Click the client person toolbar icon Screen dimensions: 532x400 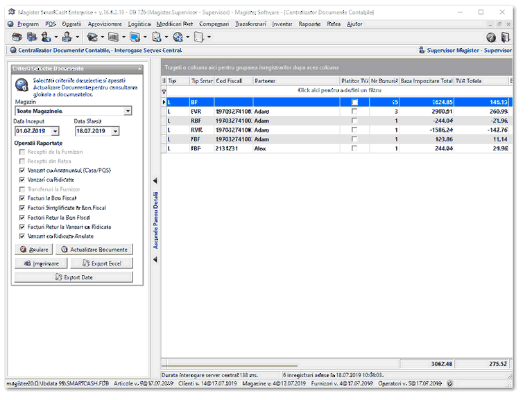67,37
